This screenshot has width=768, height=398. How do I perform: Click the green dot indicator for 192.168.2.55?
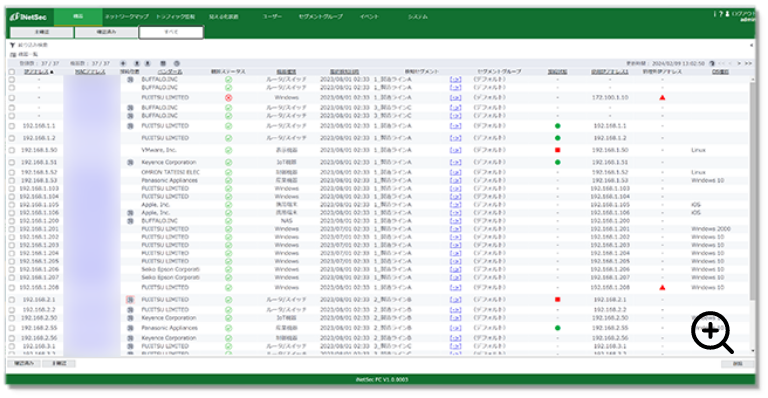point(557,328)
